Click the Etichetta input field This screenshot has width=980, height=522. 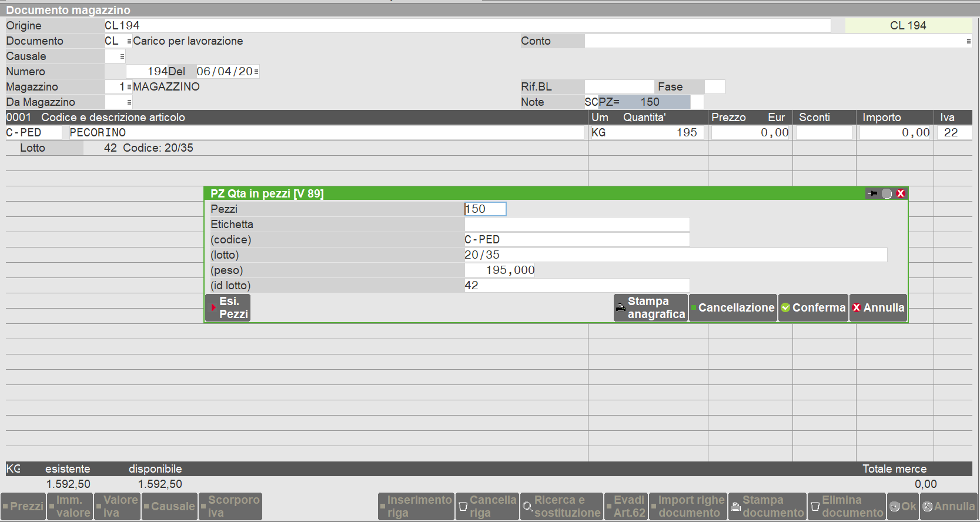point(576,225)
